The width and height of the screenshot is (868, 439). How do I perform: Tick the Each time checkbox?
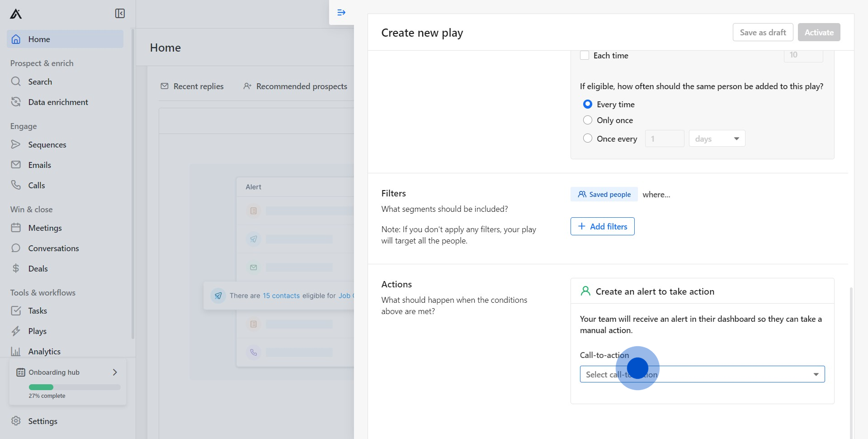(x=585, y=55)
